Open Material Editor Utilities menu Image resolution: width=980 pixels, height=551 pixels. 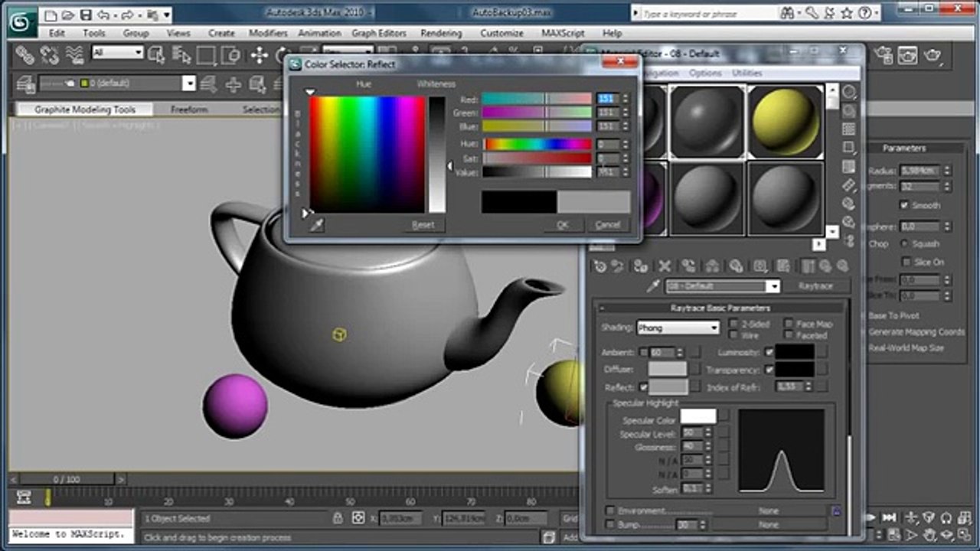coord(747,73)
